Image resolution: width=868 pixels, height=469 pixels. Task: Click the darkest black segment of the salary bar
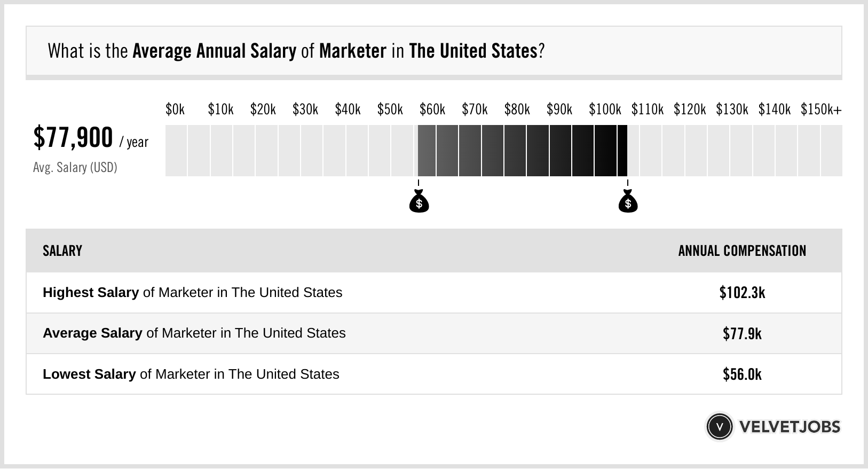click(622, 151)
